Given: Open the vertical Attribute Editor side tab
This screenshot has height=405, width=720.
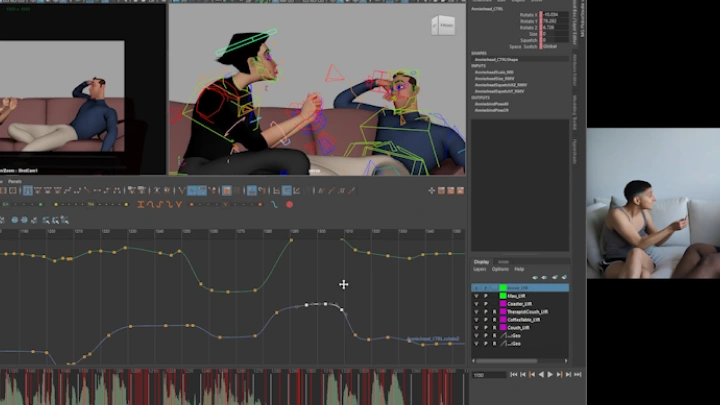Looking at the screenshot, I should tap(575, 70).
